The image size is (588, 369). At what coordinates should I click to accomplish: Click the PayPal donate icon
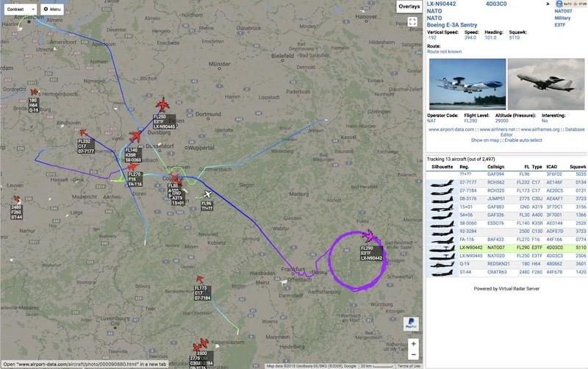tap(411, 323)
